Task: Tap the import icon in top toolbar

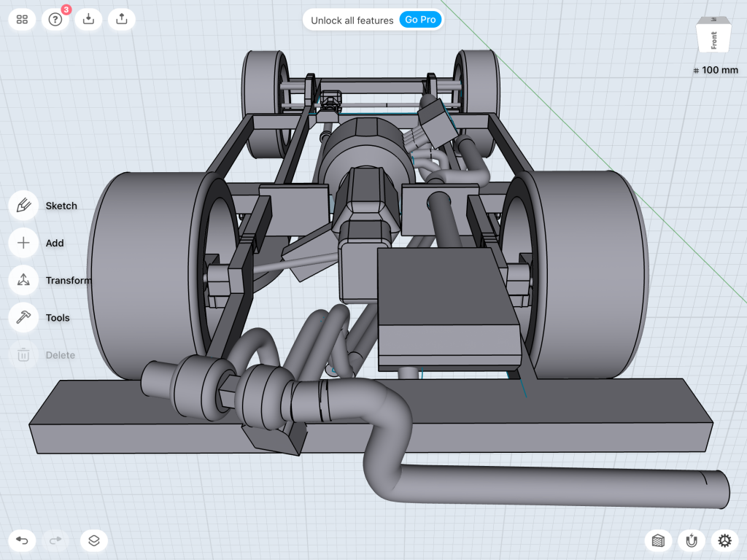Action: coord(88,20)
